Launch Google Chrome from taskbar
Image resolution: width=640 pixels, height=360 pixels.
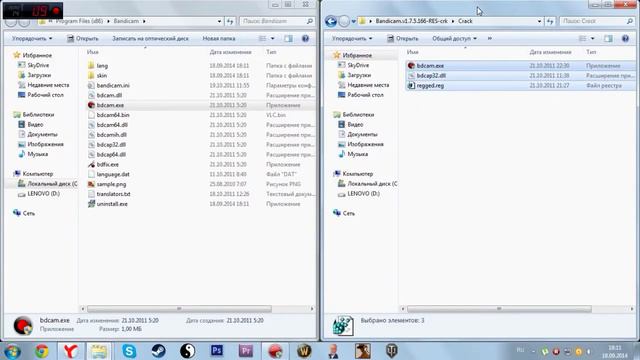point(42,351)
